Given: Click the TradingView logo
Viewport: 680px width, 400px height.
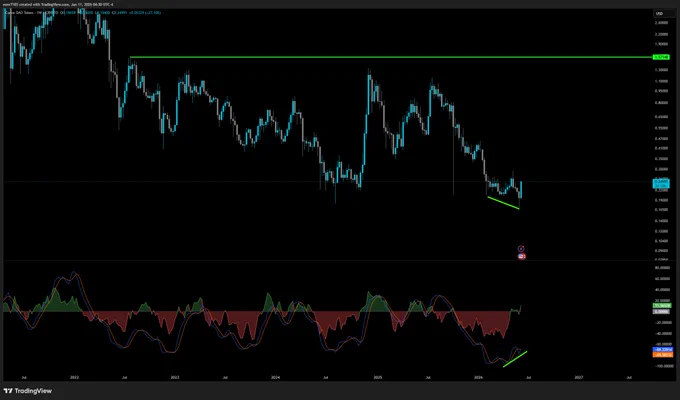Looking at the screenshot, I should [x=28, y=391].
